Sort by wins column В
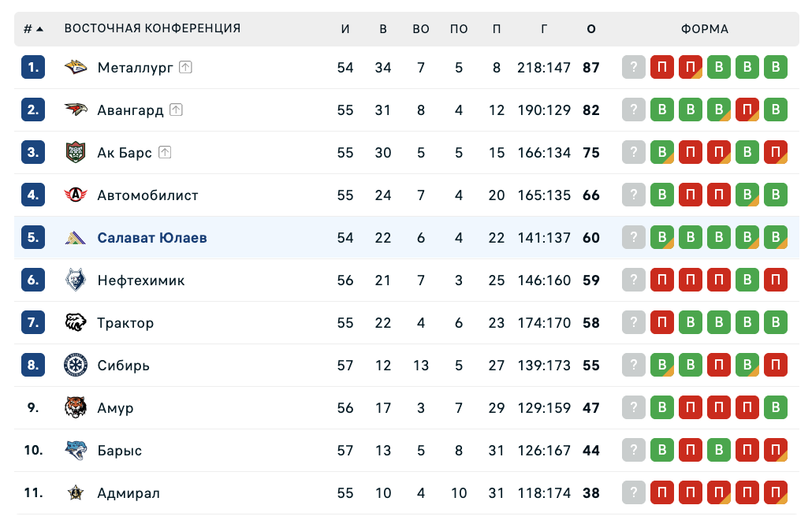Viewport: 812px width, 520px height. pos(383,29)
